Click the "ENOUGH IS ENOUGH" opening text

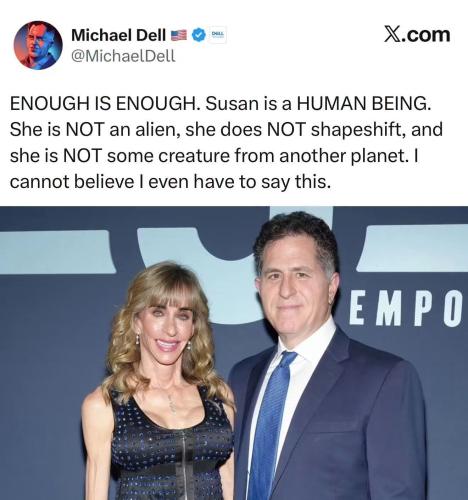point(103,104)
